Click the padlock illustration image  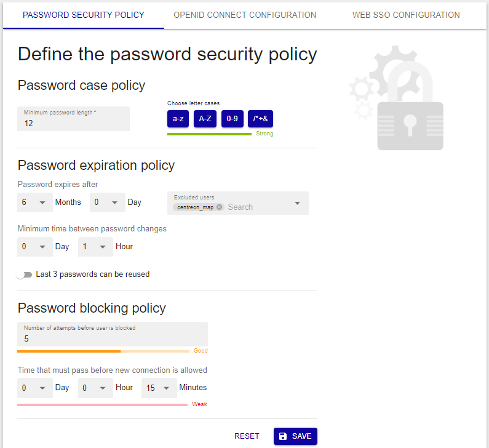coord(396,98)
